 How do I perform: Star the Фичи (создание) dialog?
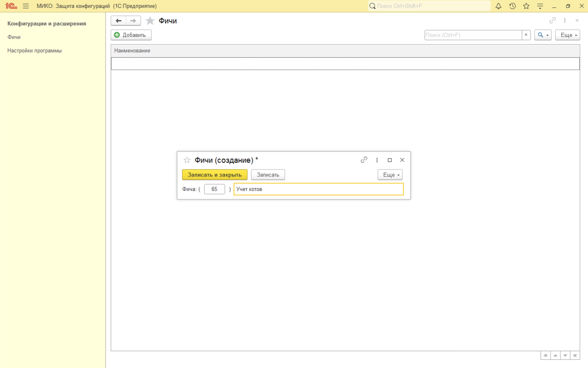pyautogui.click(x=187, y=160)
